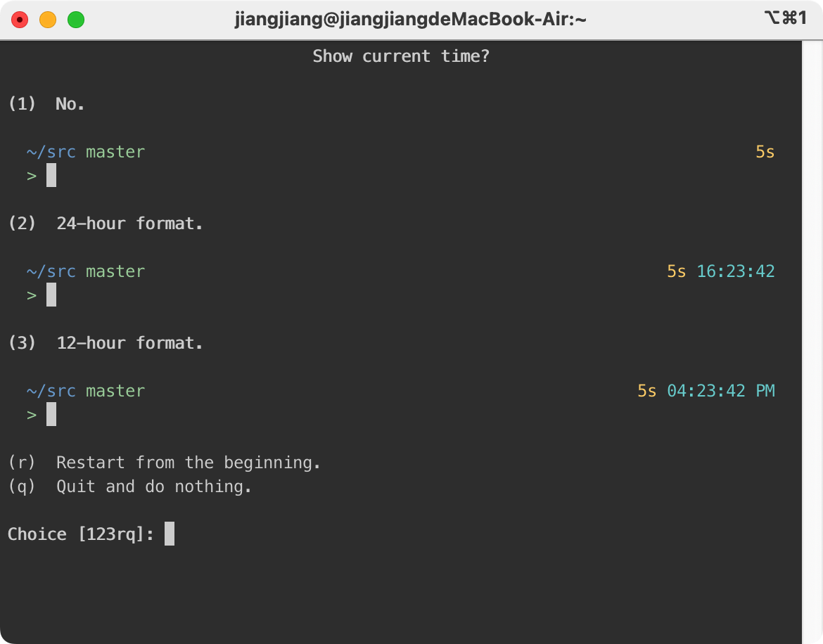823x644 pixels.
Task: Select option (1) No
Action: pos(47,103)
